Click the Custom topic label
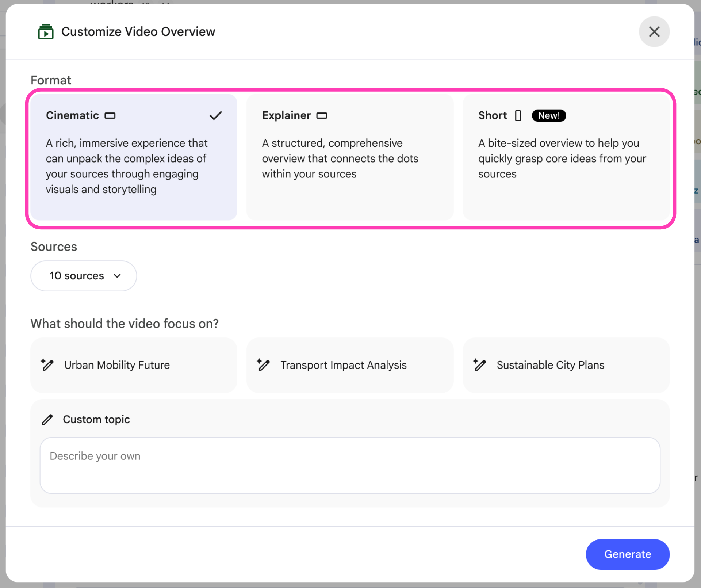The height and width of the screenshot is (588, 701). coord(96,420)
